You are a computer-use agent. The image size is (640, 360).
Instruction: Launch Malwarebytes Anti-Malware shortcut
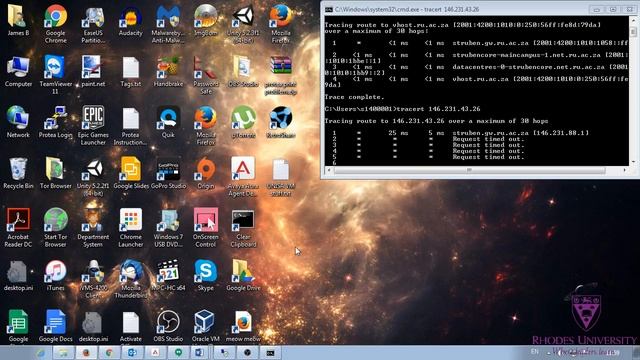point(168,24)
